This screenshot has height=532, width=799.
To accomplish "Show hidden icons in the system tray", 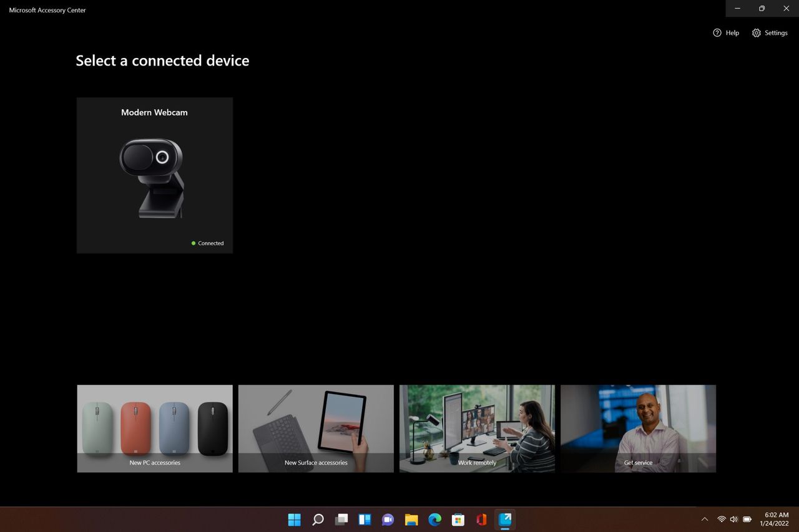I will (705, 520).
